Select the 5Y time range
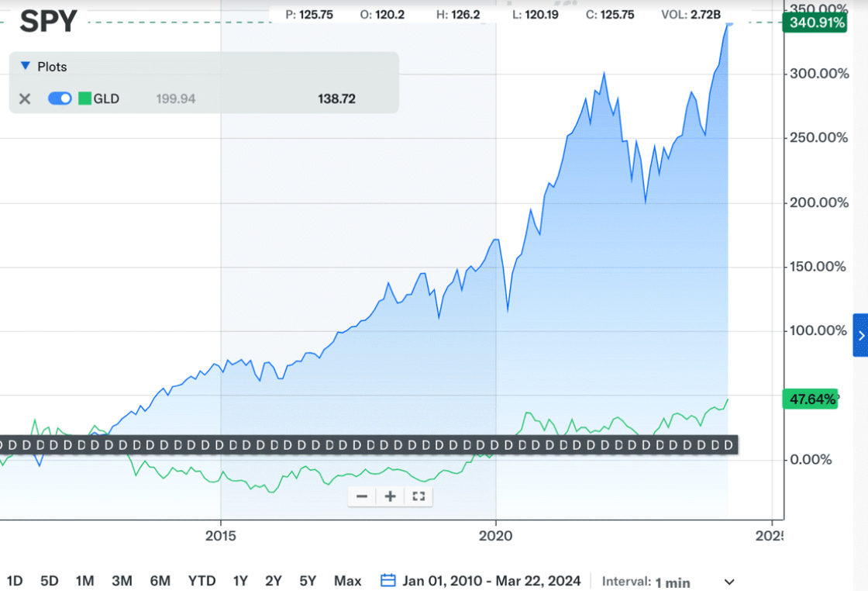The image size is (868, 591). 308,580
